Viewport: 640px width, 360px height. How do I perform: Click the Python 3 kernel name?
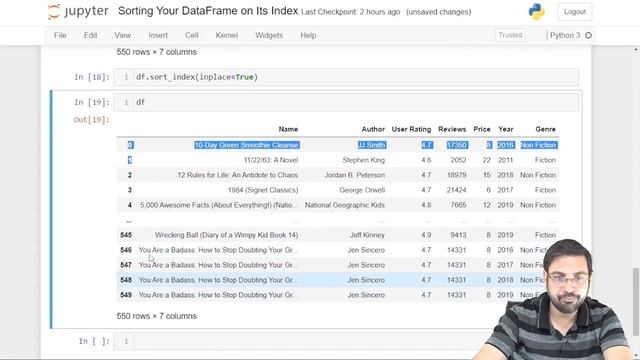(x=565, y=36)
